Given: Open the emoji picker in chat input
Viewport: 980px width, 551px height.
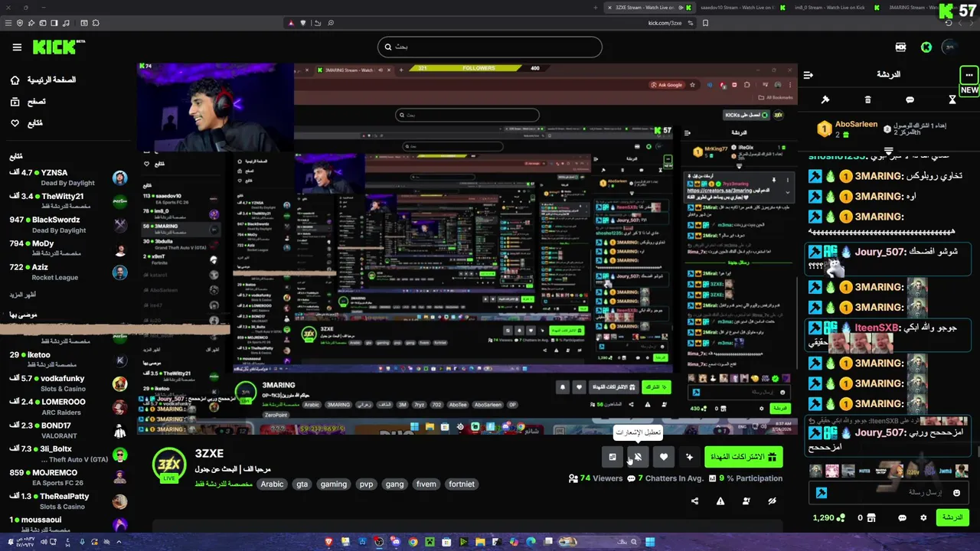Looking at the screenshot, I should pos(955,493).
